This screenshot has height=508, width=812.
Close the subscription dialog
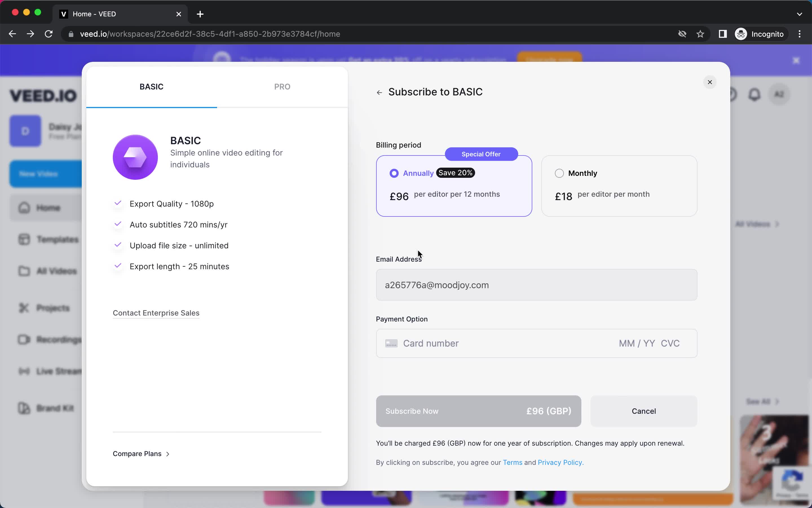pos(710,82)
